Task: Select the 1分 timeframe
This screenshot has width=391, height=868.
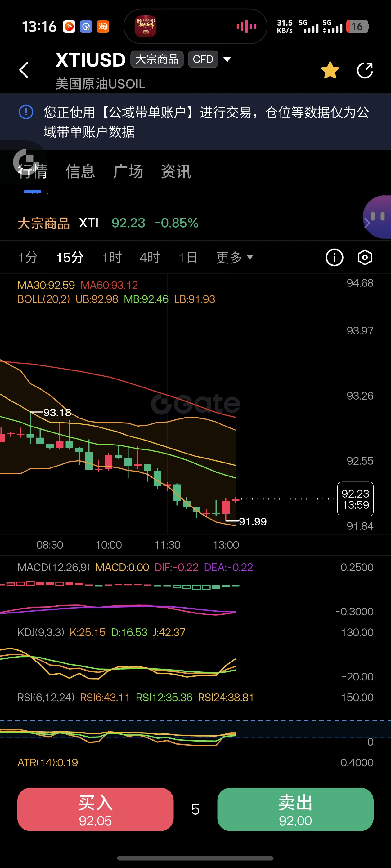Action: tap(28, 257)
